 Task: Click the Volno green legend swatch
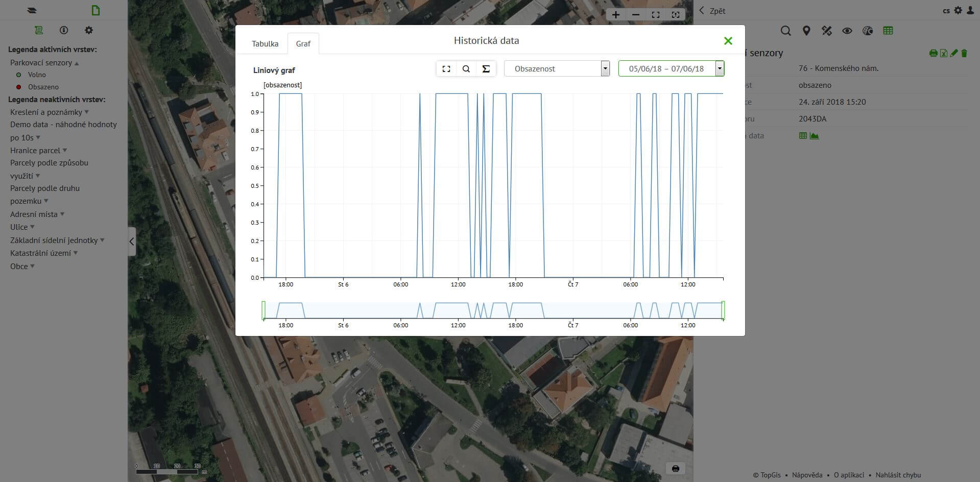pyautogui.click(x=19, y=75)
